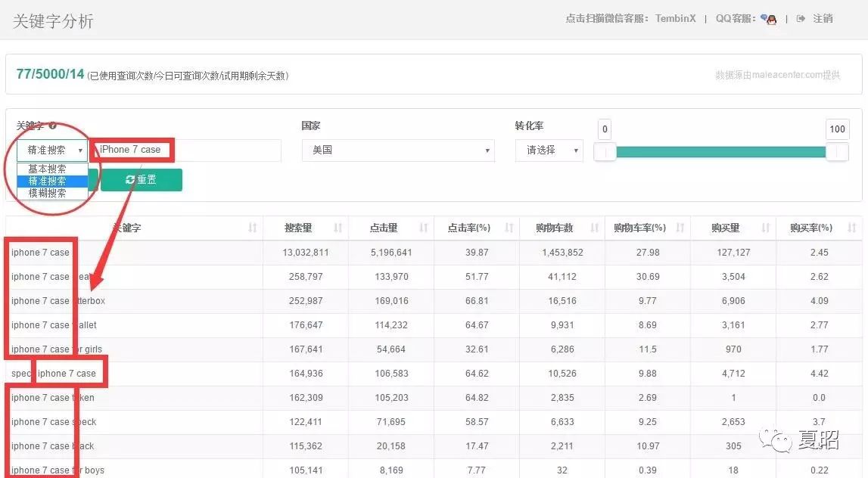
Task: Click the search volume cell 258,797
Action: click(306, 277)
